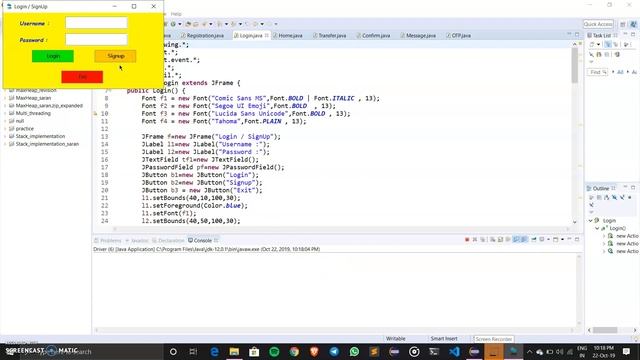The height and width of the screenshot is (360, 640).
Task: Switch to the Registration.java tab
Action: pyautogui.click(x=203, y=36)
